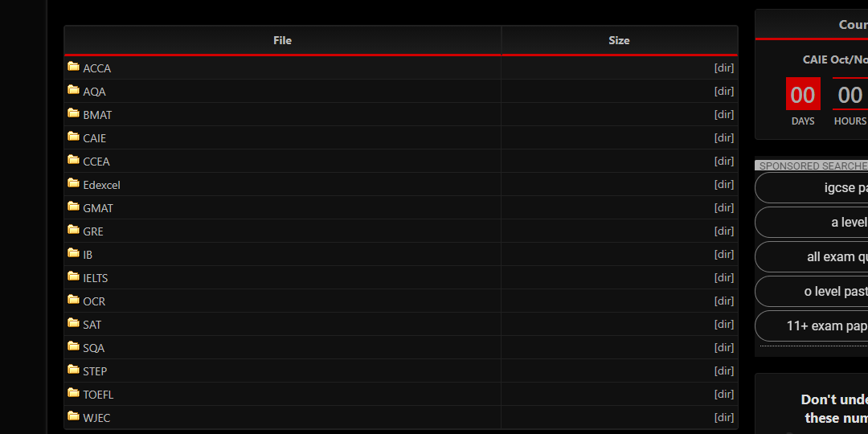The image size is (868, 434).
Task: Click the 00 HOURS countdown value
Action: [850, 95]
